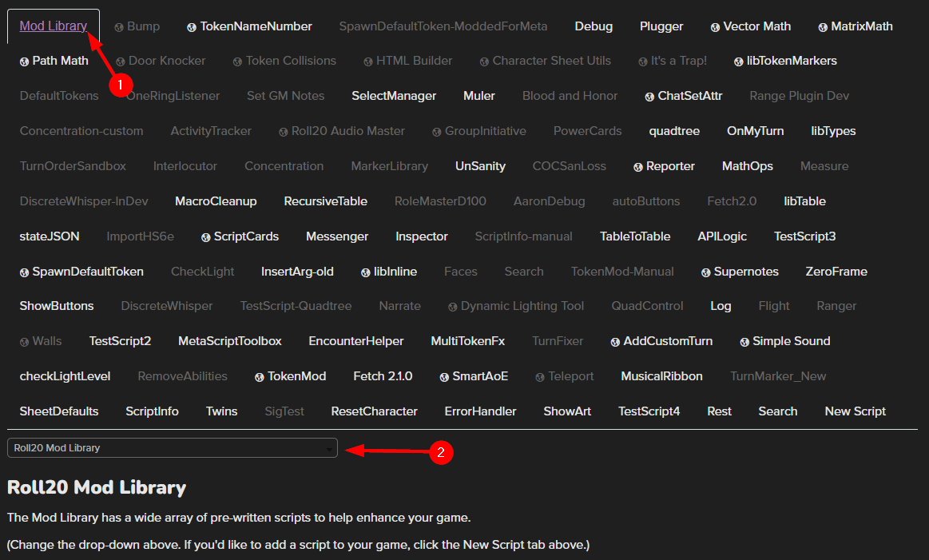The height and width of the screenshot is (560, 929).
Task: Open the ScriptInfo script tab
Action: [152, 411]
